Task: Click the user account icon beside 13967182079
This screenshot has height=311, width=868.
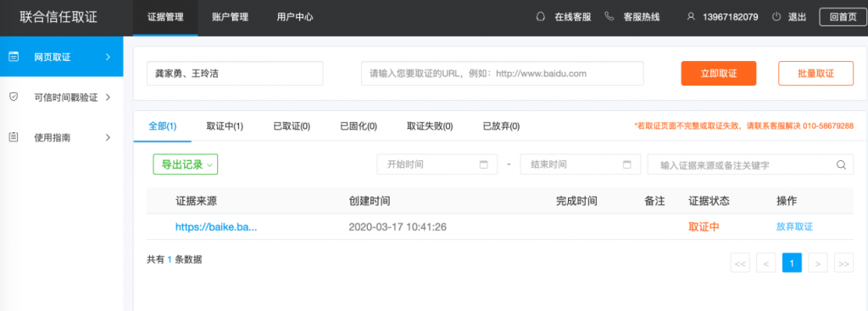Action: click(x=690, y=17)
